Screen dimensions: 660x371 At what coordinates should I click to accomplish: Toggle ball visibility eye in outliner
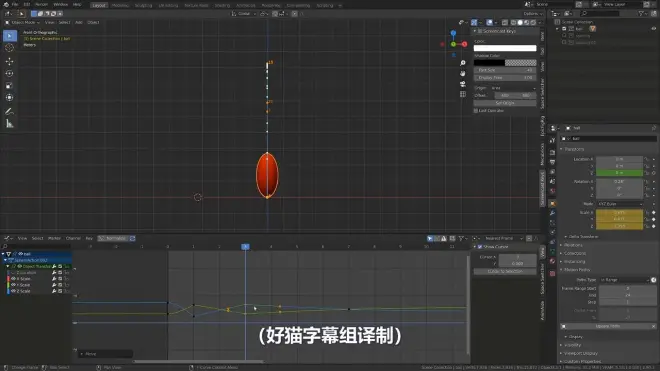pyautogui.click(x=654, y=29)
